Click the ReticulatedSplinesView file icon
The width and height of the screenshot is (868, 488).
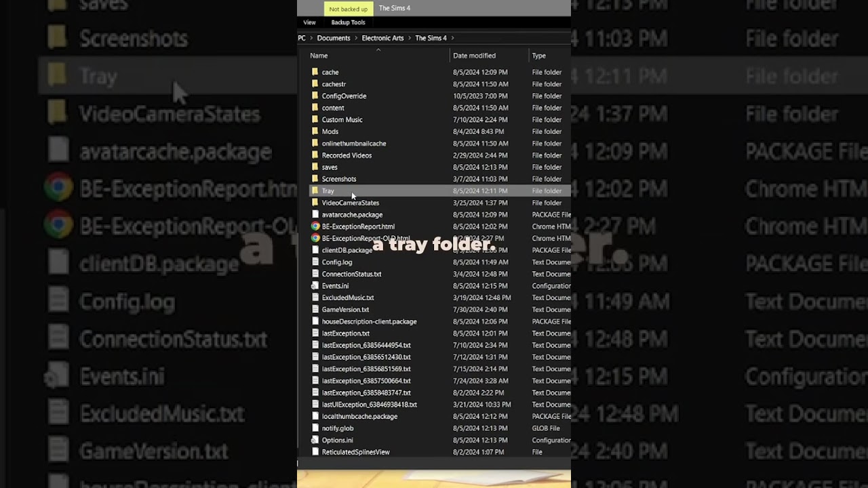tap(315, 451)
